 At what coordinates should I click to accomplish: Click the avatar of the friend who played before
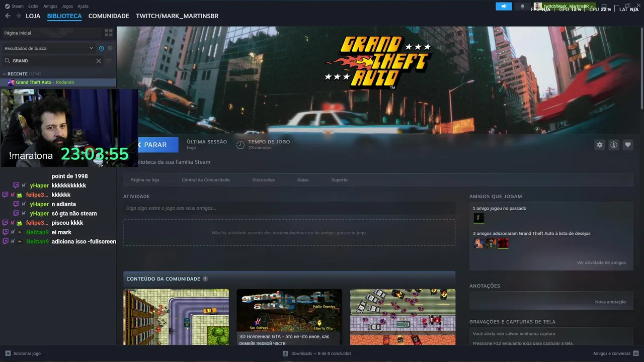tap(479, 218)
